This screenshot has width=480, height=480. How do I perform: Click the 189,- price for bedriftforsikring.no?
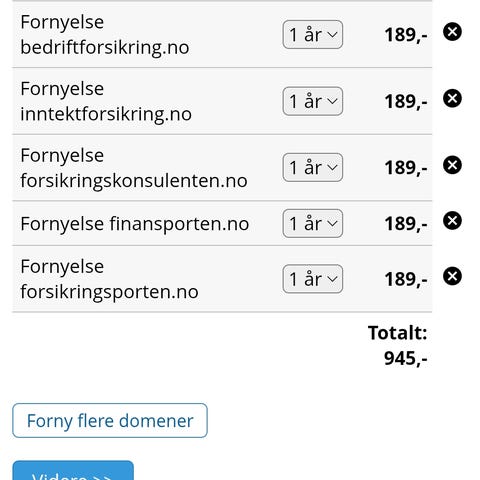[x=406, y=35]
